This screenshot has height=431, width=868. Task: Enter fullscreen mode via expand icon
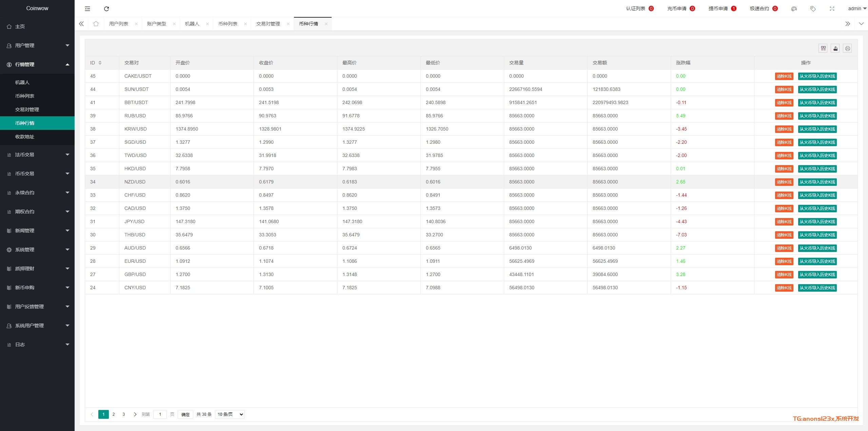[832, 9]
